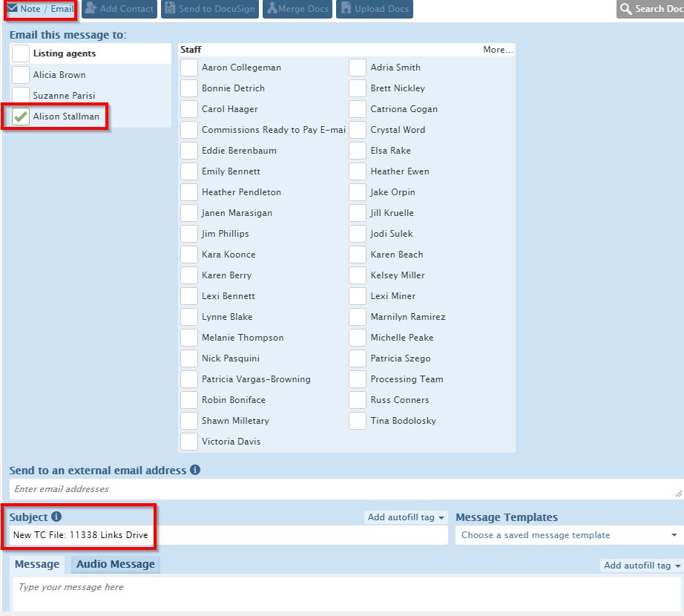Image resolution: width=684 pixels, height=616 pixels.
Task: Check the Processing Team checkbox
Action: click(x=358, y=379)
